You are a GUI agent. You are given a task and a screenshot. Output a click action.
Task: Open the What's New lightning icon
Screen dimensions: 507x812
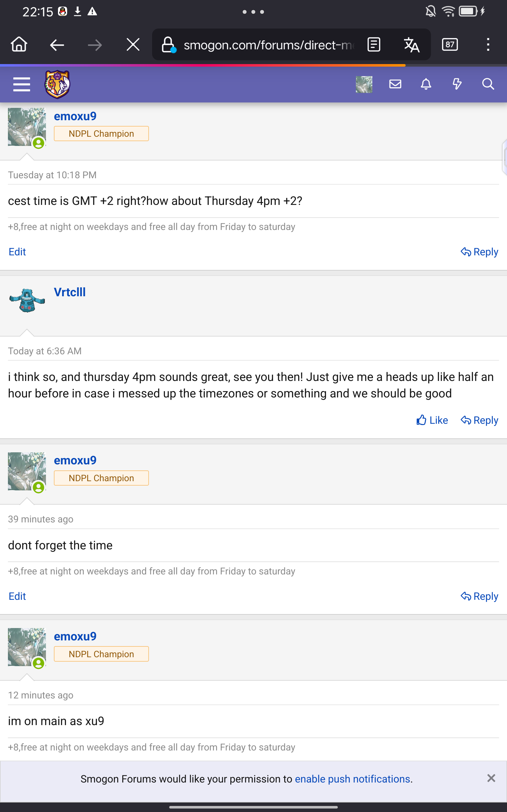(457, 84)
